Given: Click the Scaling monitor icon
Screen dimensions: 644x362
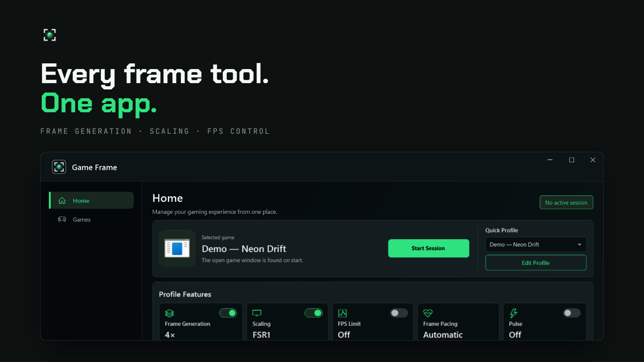Looking at the screenshot, I should click(257, 313).
